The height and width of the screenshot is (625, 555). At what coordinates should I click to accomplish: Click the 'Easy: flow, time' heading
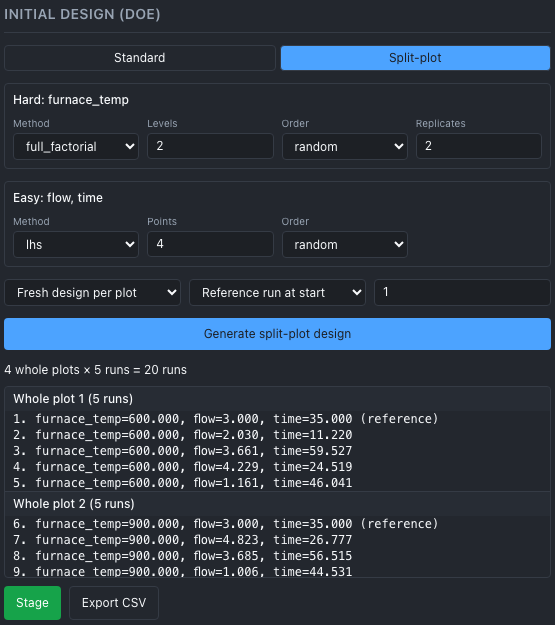pyautogui.click(x=58, y=198)
